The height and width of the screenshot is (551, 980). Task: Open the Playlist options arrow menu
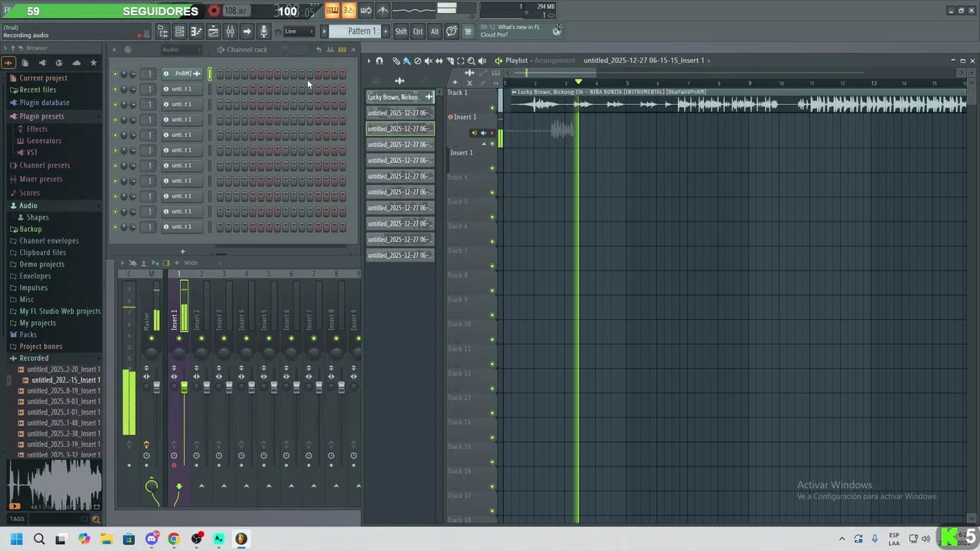[368, 60]
